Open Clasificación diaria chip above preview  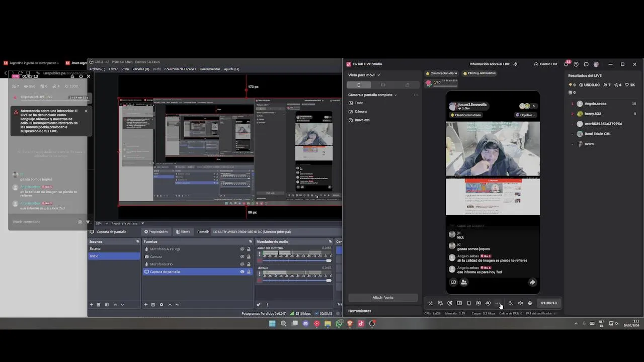tap(441, 73)
